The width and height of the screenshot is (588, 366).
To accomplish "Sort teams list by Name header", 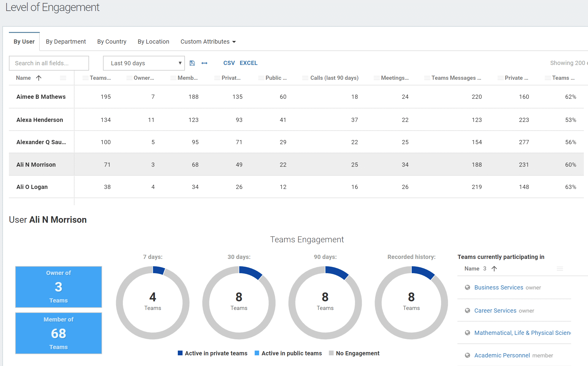I will pos(472,269).
